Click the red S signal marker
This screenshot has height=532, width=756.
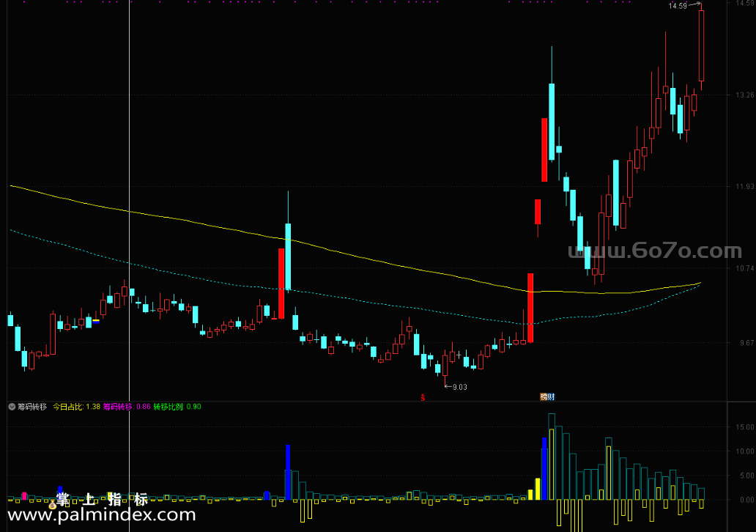(423, 397)
